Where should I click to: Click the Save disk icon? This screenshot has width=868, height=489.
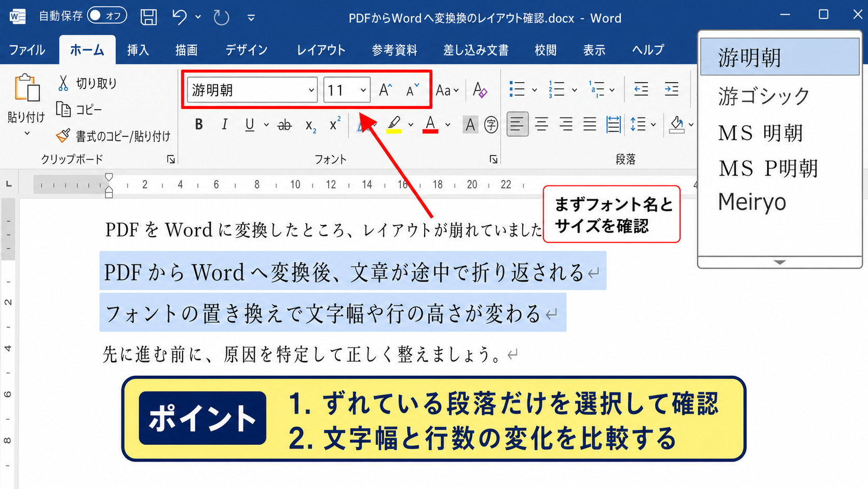tap(148, 17)
